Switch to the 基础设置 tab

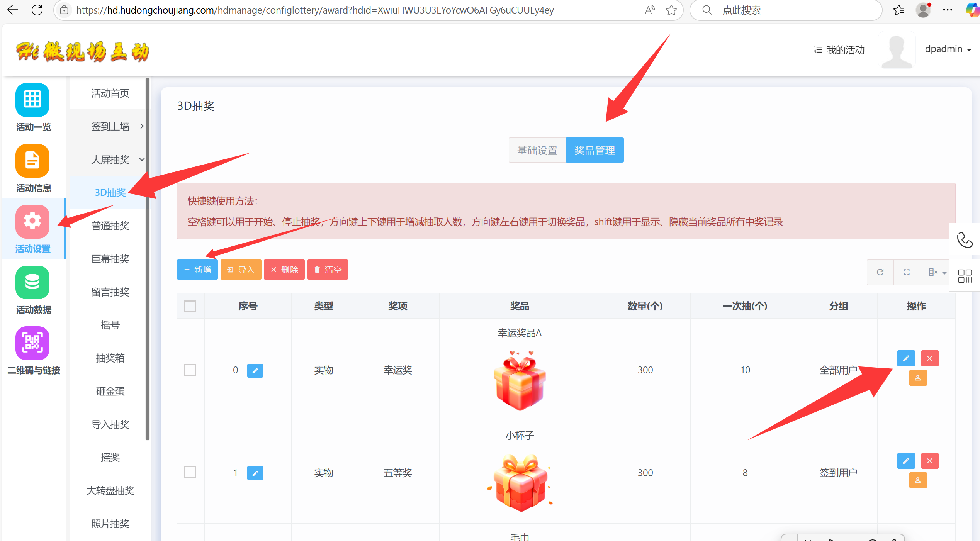537,150
